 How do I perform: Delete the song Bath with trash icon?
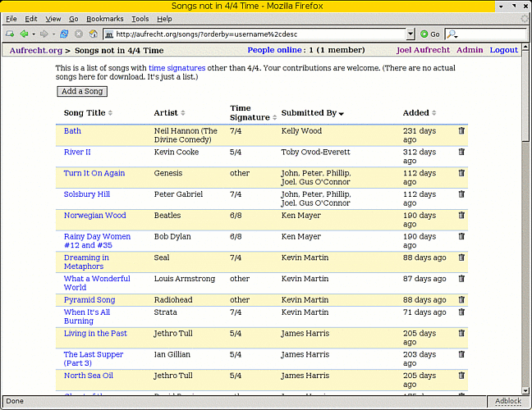(461, 130)
